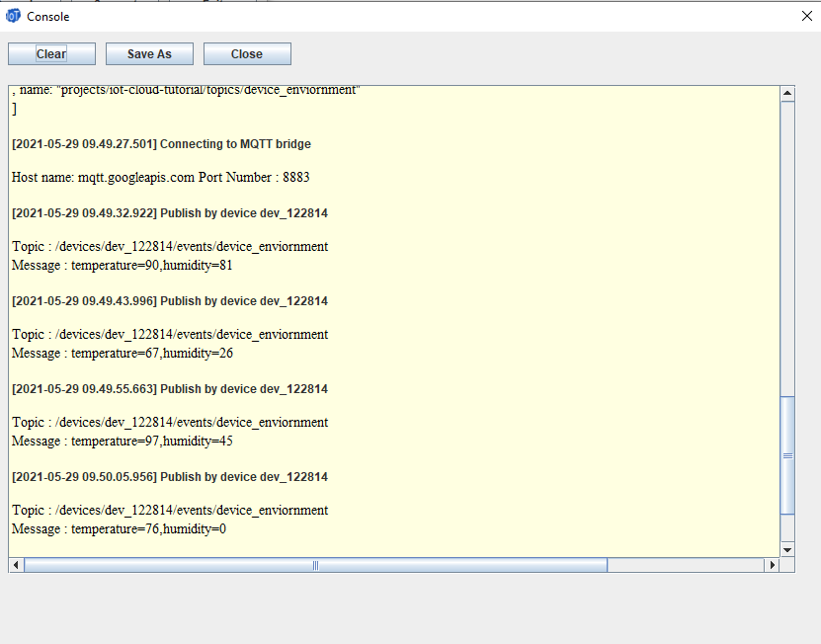Click the vertical scrollbar thumb
This screenshot has height=644, width=821.
tap(787, 455)
